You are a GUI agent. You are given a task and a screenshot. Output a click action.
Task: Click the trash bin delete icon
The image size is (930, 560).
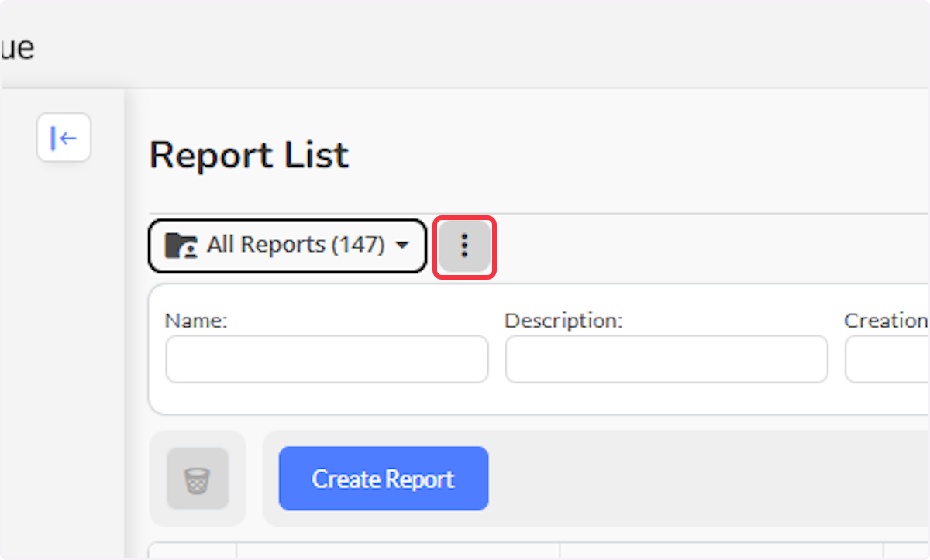pos(198,479)
